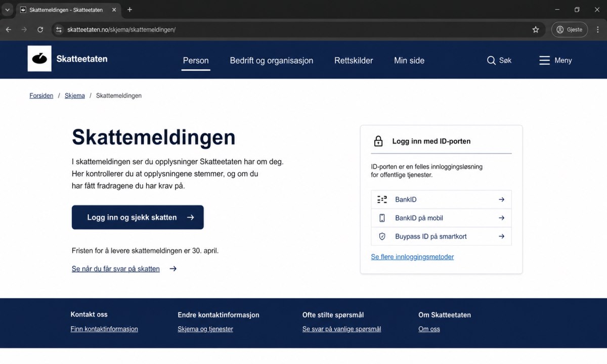Click the BankID logo icon

point(382,200)
